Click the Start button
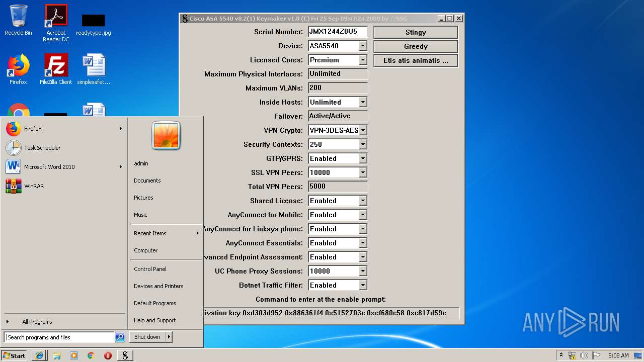644x362 pixels. click(14, 355)
